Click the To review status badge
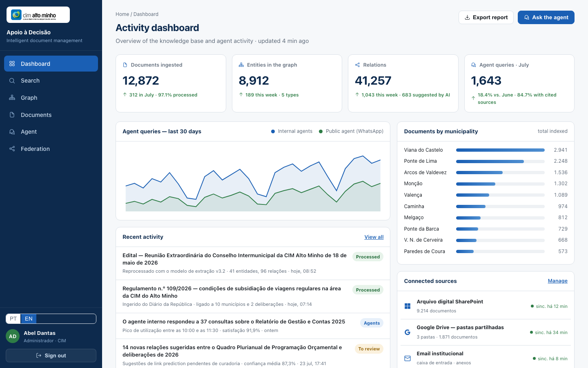This screenshot has width=588, height=368. (x=369, y=349)
